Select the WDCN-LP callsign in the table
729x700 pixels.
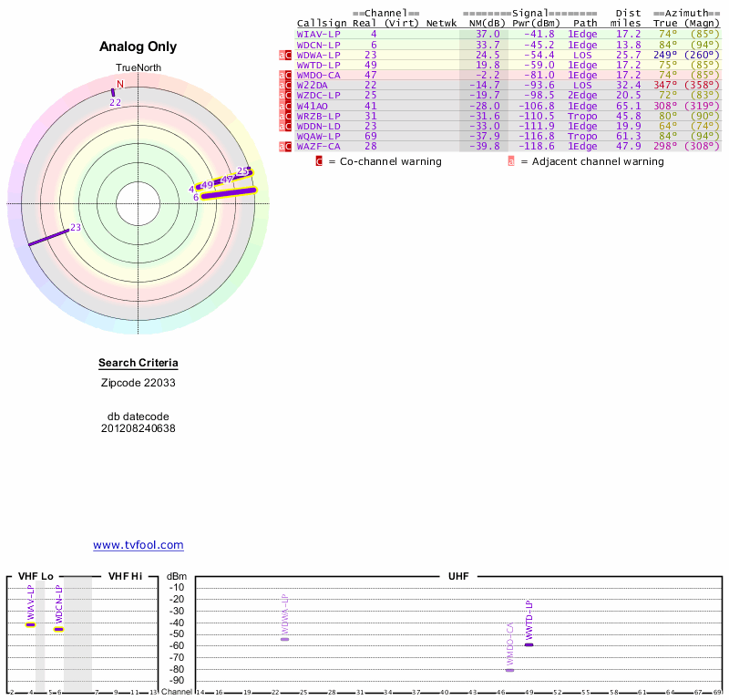pos(318,45)
